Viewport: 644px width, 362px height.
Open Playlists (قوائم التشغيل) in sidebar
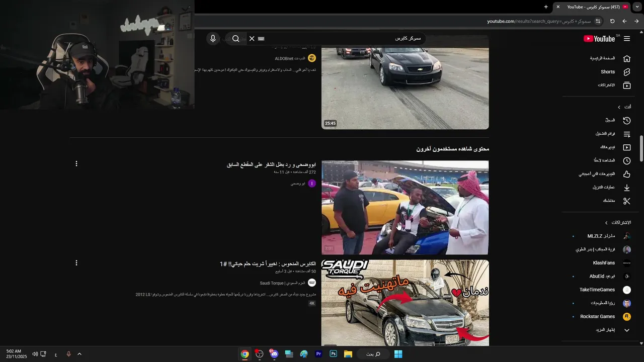click(613, 134)
